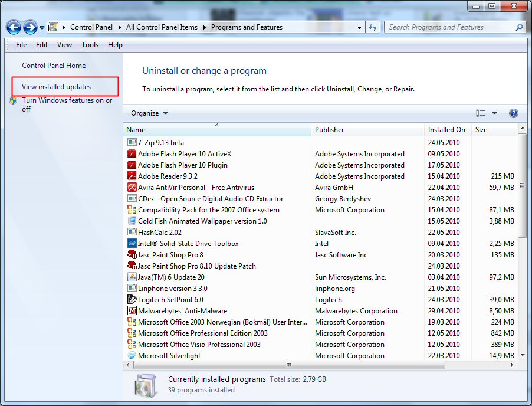Click the horizontal scrollbar thumb
The height and width of the screenshot is (406, 532).
tap(289, 365)
